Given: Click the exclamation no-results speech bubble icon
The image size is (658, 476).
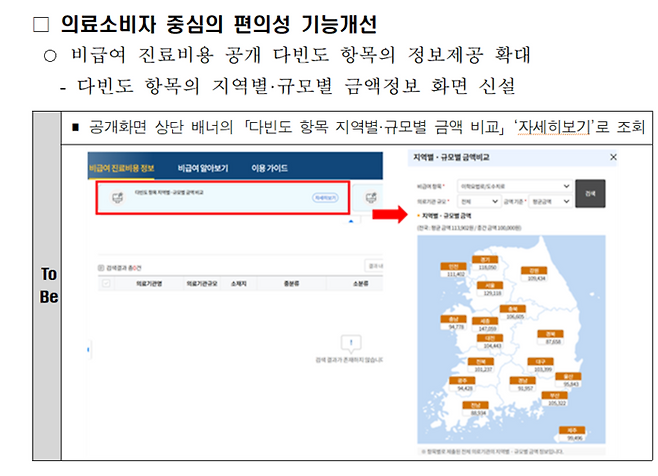Looking at the screenshot, I should 351,343.
